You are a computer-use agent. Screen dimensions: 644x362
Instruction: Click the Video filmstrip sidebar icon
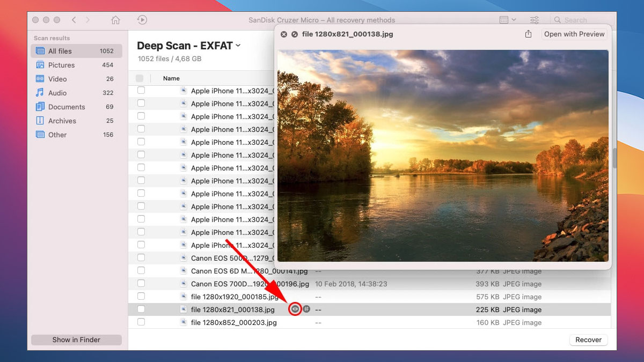pos(40,79)
